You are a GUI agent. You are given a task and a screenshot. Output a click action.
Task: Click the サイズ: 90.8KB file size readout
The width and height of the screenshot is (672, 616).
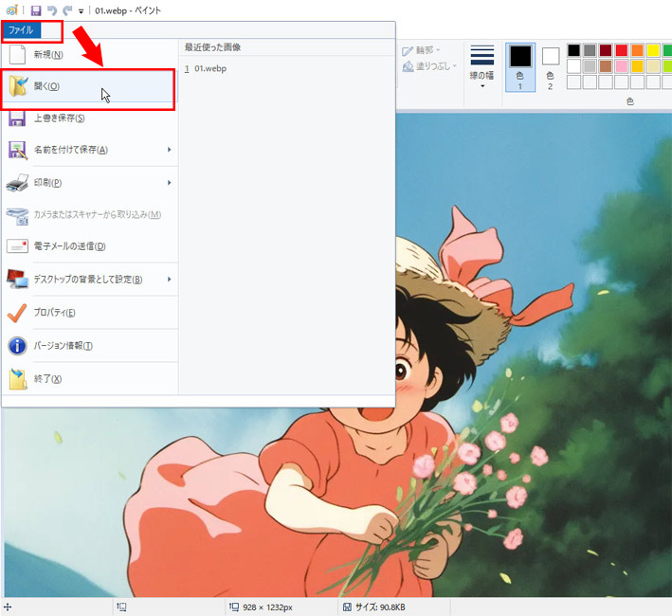point(380,607)
